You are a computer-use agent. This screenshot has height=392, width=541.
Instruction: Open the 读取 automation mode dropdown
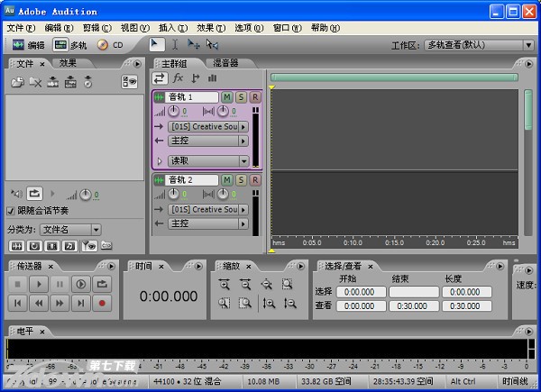coord(243,160)
